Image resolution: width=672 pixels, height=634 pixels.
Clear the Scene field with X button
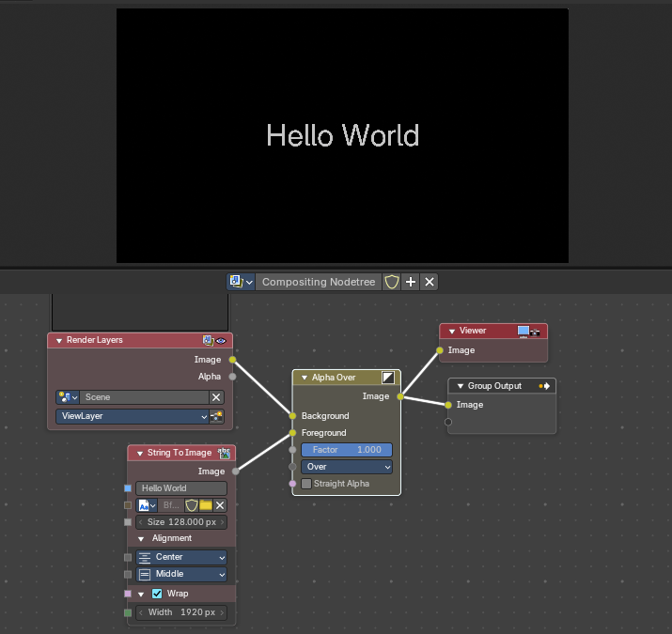point(216,397)
